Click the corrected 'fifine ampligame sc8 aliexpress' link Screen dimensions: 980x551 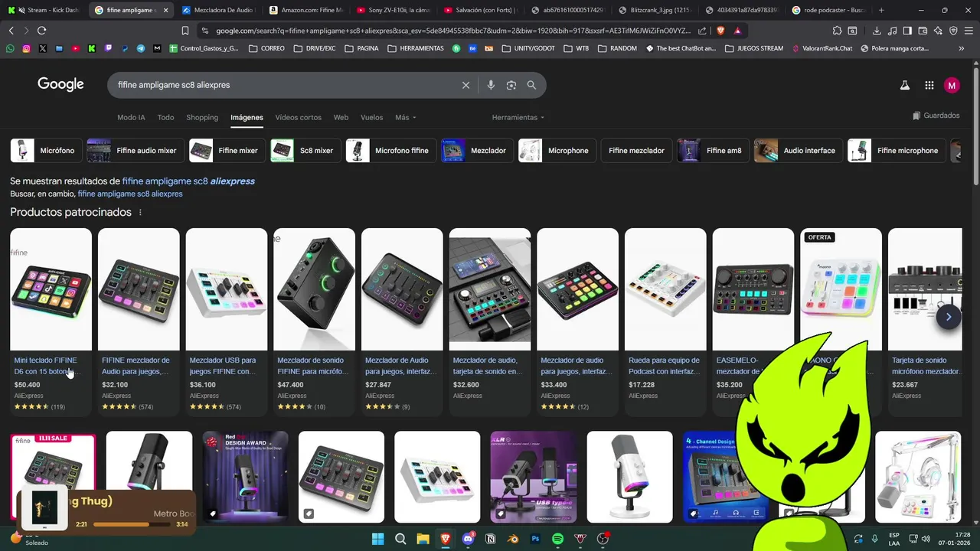pos(188,181)
